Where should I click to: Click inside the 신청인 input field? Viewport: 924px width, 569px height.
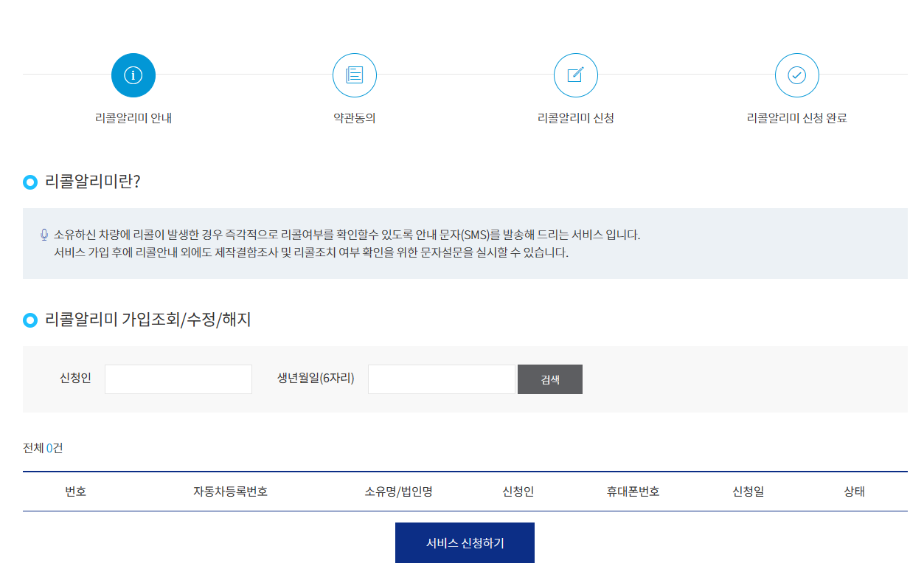point(178,379)
